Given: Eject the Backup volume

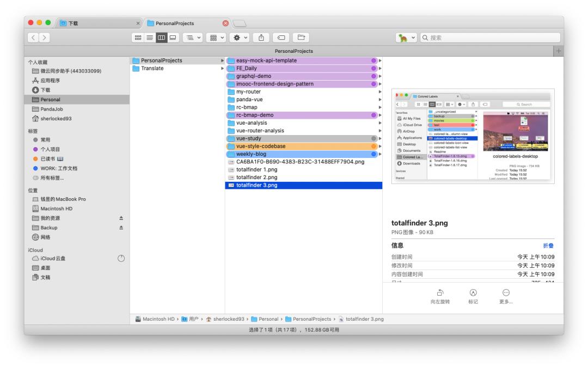Looking at the screenshot, I should [121, 228].
